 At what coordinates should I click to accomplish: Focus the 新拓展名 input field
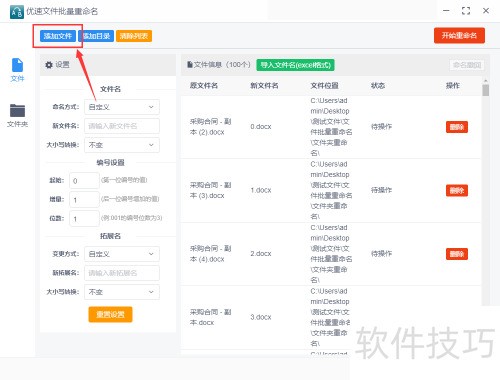click(122, 273)
